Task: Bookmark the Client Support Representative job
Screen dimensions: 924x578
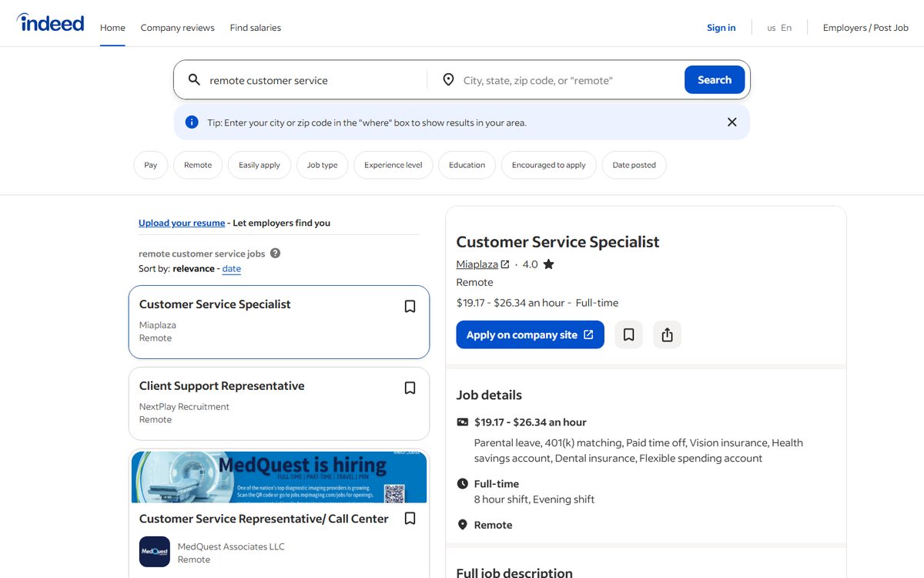Action: tap(410, 388)
